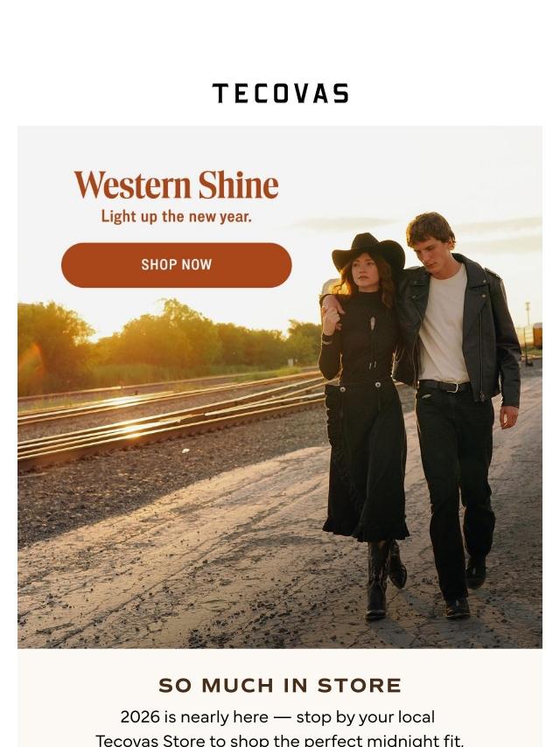Click the '2026 is nearly here' text line
The height and width of the screenshot is (747, 560).
278,716
